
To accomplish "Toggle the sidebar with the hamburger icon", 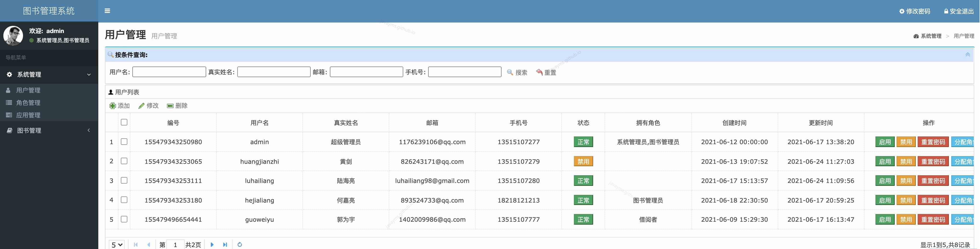I will [x=107, y=11].
